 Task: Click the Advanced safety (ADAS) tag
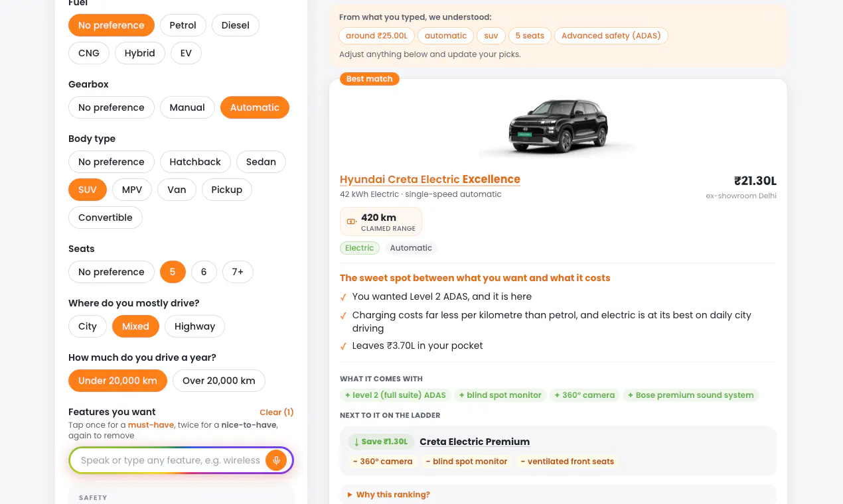coord(611,36)
